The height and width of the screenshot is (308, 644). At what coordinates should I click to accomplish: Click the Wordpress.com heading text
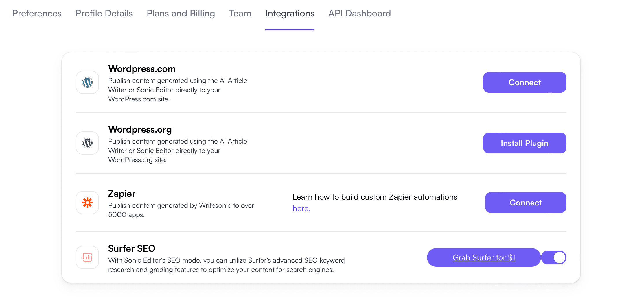coord(142,69)
